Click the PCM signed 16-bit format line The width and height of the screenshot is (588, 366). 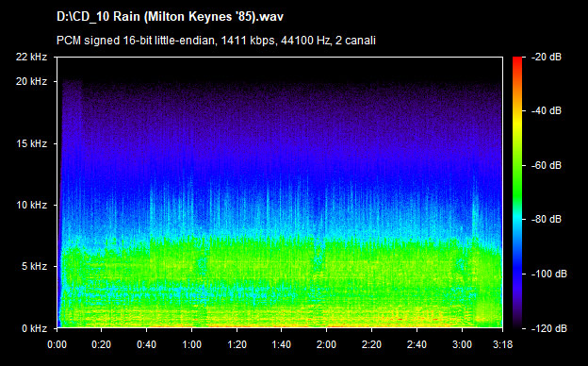pyautogui.click(x=216, y=41)
